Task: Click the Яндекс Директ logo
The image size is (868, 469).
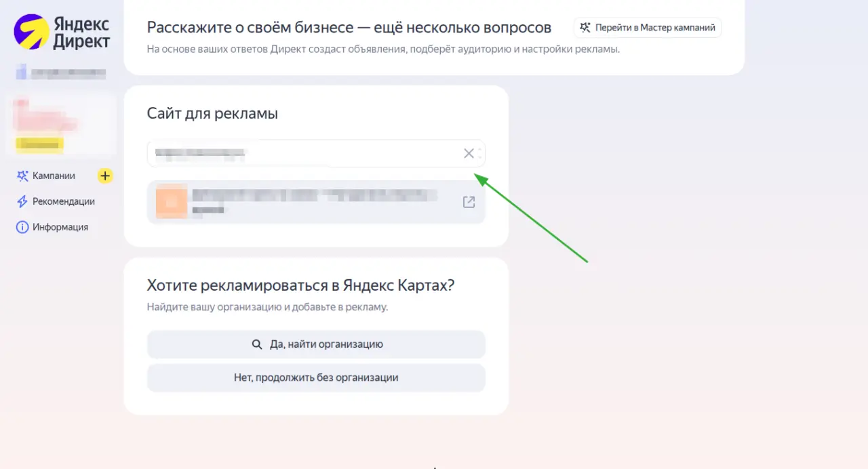Action: pyautogui.click(x=62, y=32)
